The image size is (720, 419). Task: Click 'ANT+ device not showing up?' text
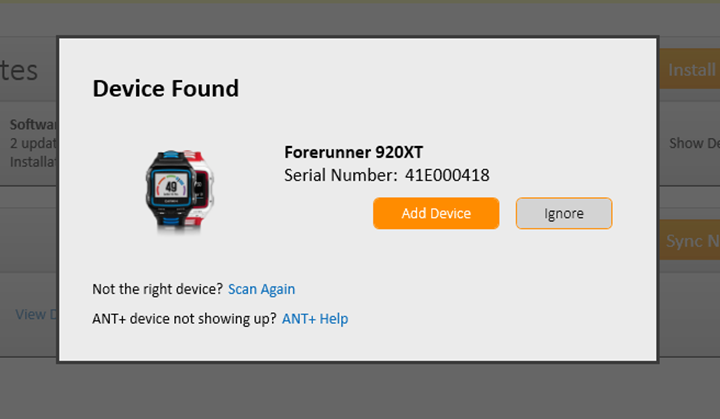[x=185, y=318]
